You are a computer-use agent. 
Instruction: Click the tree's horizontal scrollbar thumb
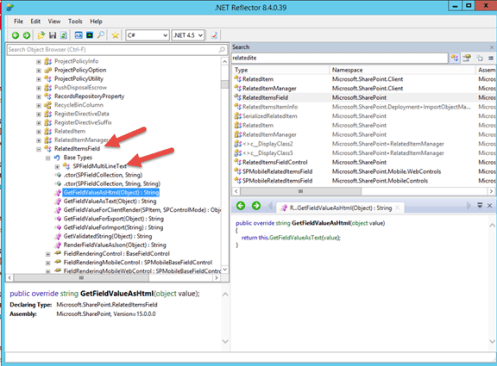point(81,278)
